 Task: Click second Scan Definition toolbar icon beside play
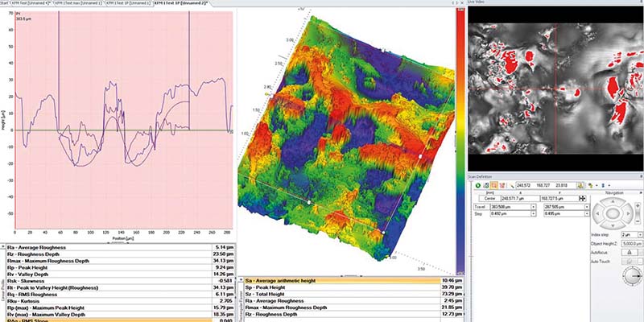[x=486, y=185]
